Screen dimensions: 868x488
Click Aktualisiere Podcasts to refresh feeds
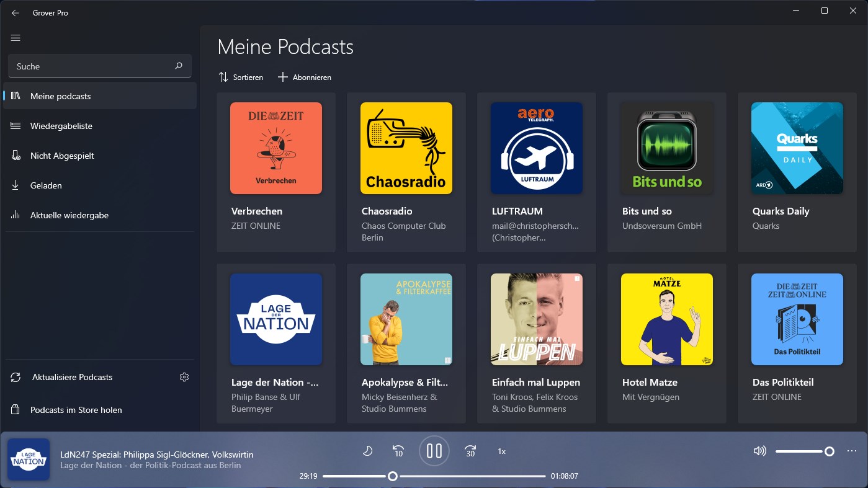(x=73, y=377)
